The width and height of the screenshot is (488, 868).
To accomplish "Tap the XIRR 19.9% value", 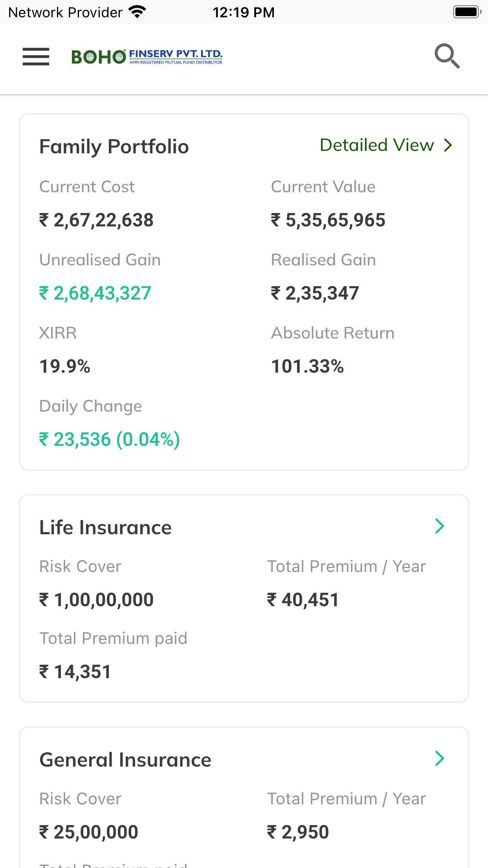I will pos(65,366).
